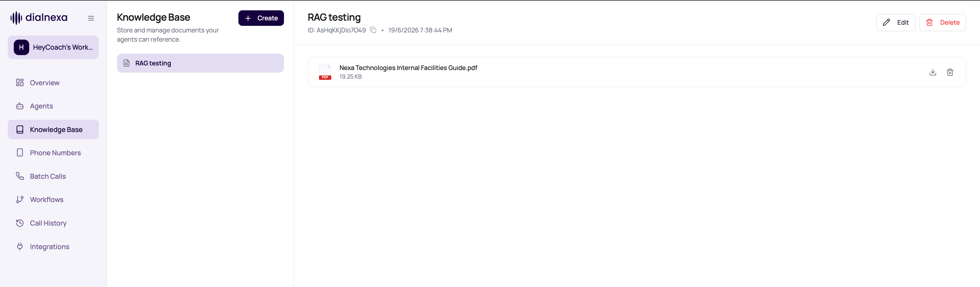Click the Integrations plug icon

(x=20, y=247)
